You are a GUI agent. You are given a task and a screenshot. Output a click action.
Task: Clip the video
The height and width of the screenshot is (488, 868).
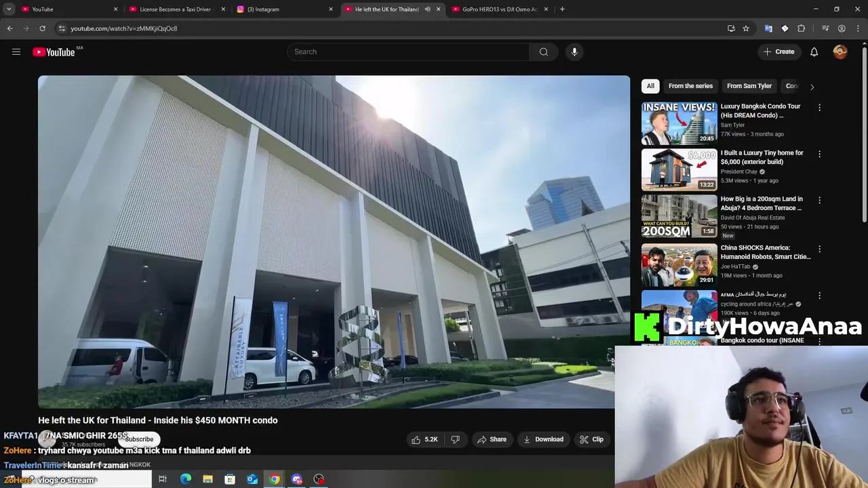pos(591,439)
